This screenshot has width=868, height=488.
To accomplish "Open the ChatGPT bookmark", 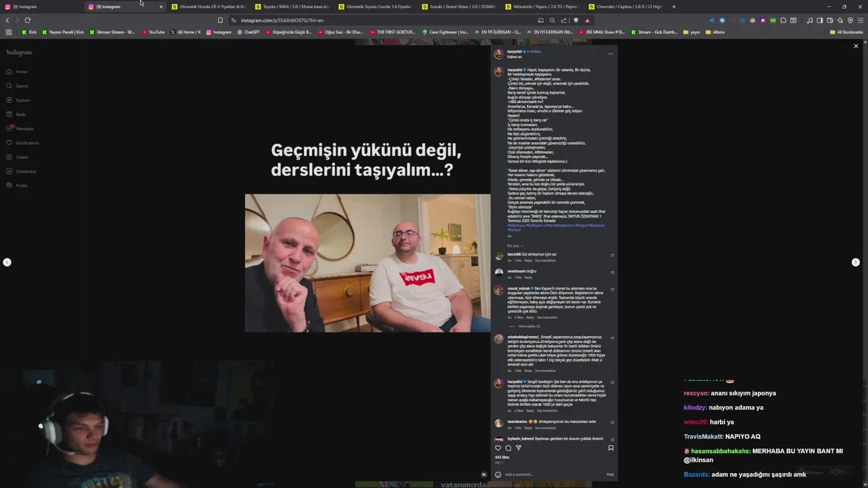I will (x=248, y=32).
